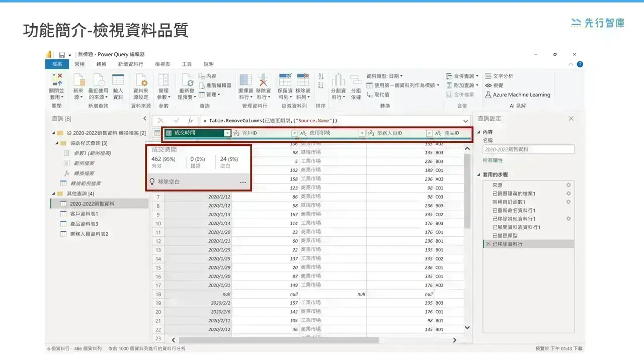Click the 重新整理預覽 refresh icon
This screenshot has height=362, width=644.
click(x=187, y=80)
